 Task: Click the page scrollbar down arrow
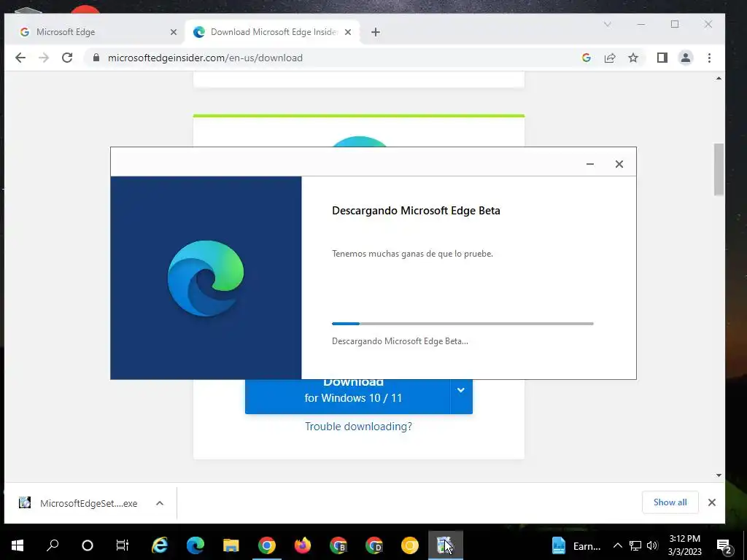(719, 475)
